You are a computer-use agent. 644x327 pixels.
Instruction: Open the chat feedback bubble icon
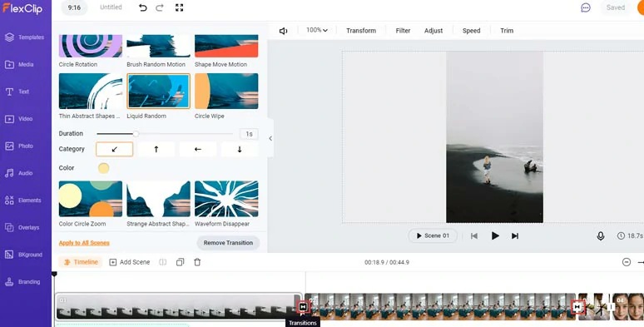[x=586, y=7]
